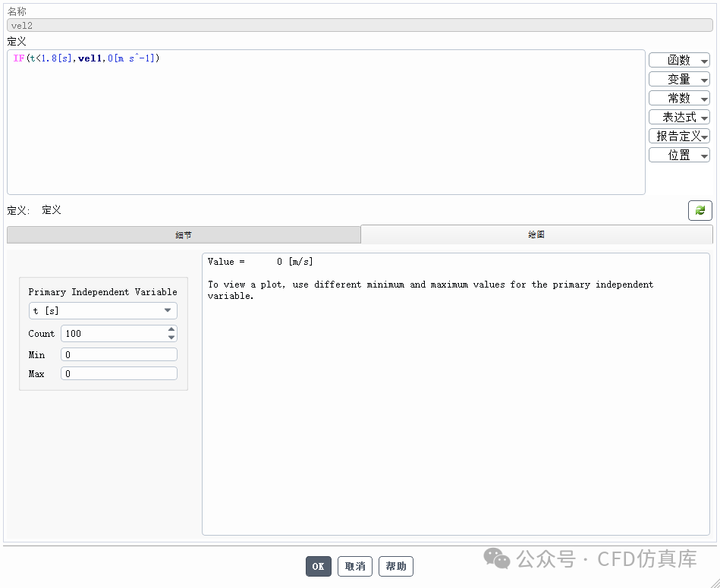Viewport: 720px width, 588px height.
Task: Switch to the 细节 tab
Action: click(184, 235)
